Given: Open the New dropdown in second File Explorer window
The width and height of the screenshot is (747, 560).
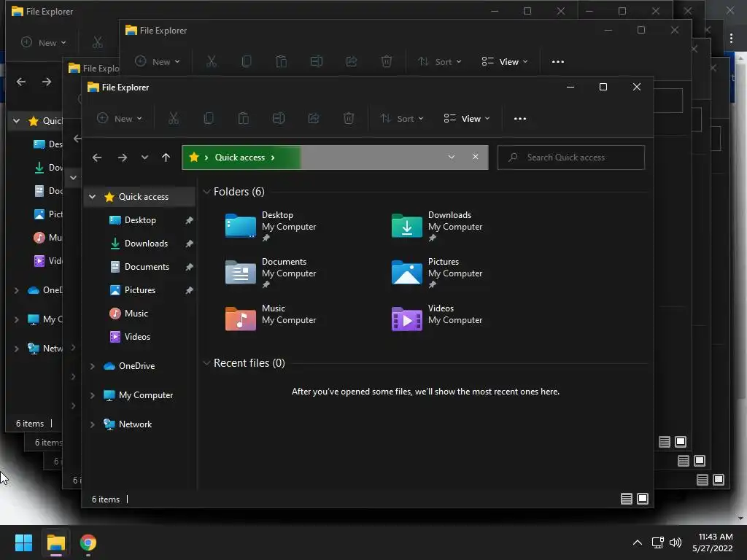Looking at the screenshot, I should coord(158,61).
